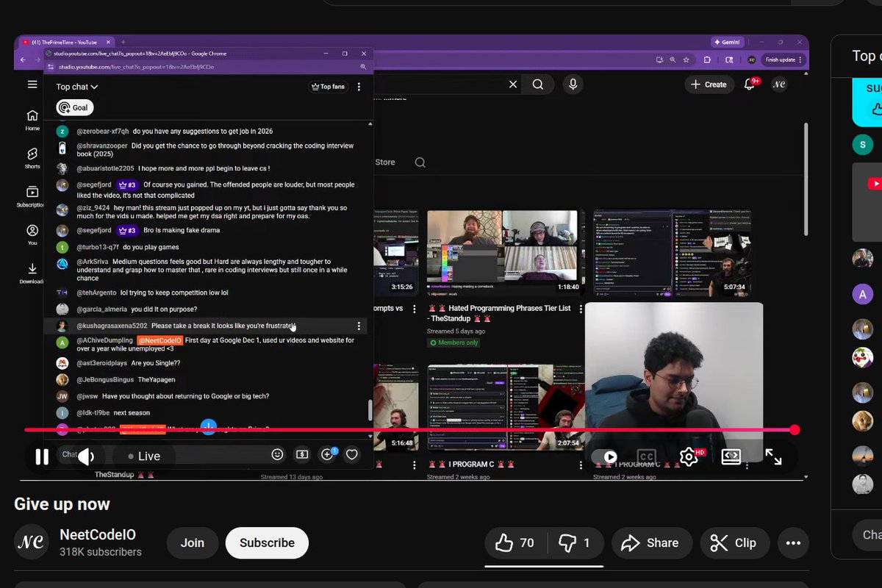
Task: Open Downloads in the streamed YouTube sidebar
Action: (x=32, y=273)
